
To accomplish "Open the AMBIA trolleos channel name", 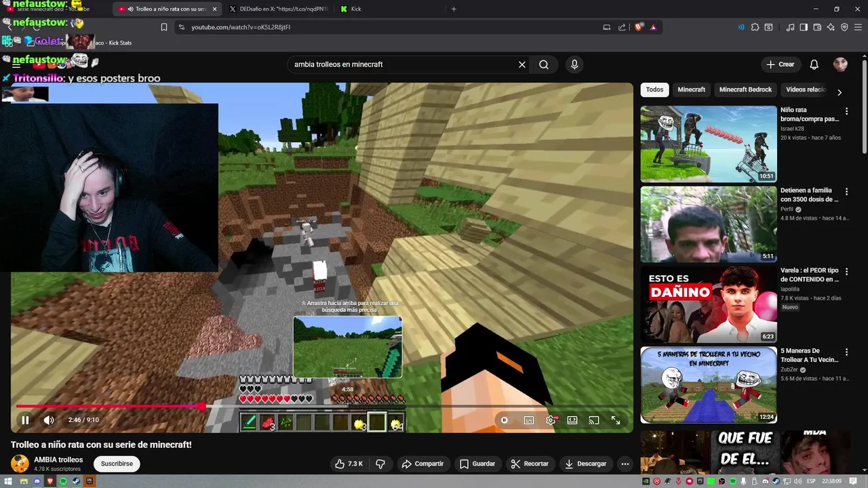I will click(58, 460).
